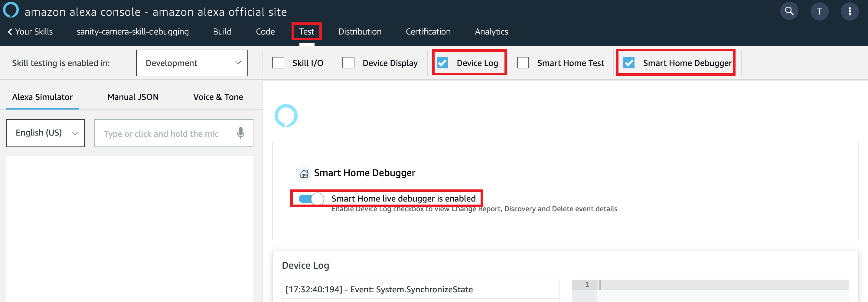Expand the Development stage dropdown
This screenshot has width=868, height=302.
pos(192,63)
